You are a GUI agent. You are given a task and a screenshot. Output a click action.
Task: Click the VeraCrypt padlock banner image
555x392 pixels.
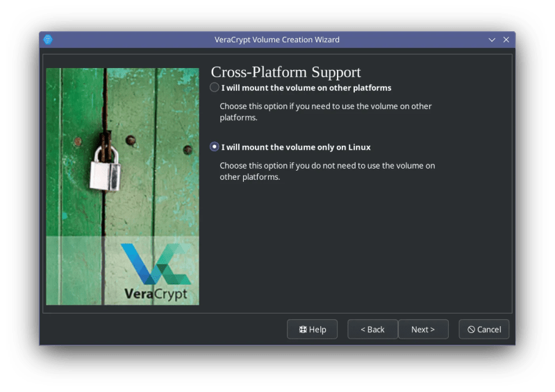(x=122, y=186)
